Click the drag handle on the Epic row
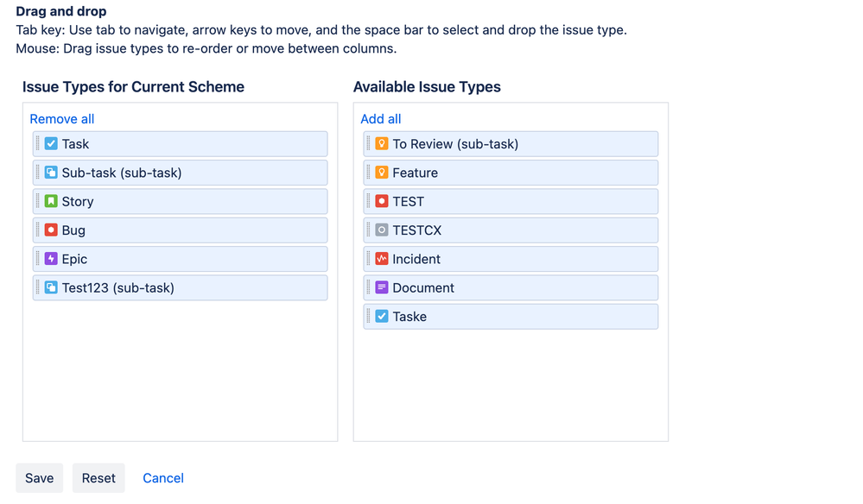This screenshot has height=504, width=863. (x=36, y=259)
